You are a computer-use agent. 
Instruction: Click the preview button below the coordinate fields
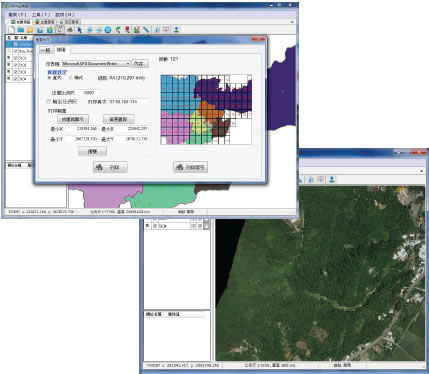[x=92, y=151]
